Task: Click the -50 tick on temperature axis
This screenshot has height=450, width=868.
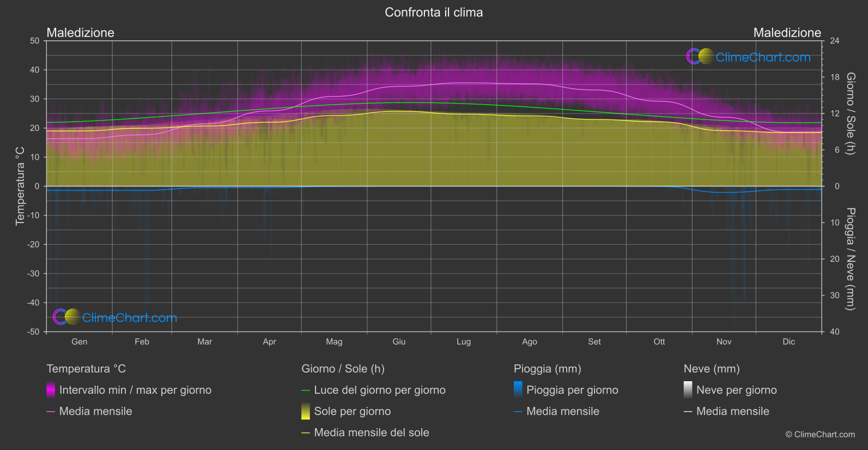Action: point(33,332)
